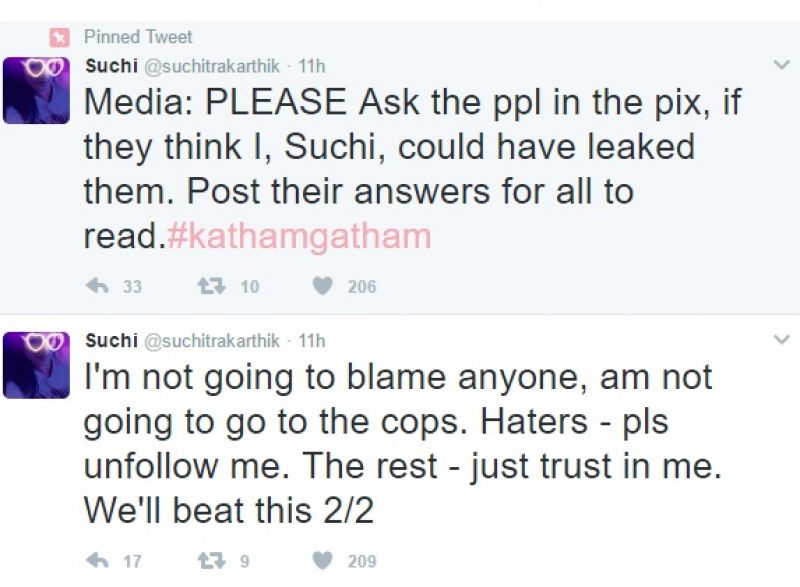Open the second tweet text beginning 'I'm not going'

point(403,443)
